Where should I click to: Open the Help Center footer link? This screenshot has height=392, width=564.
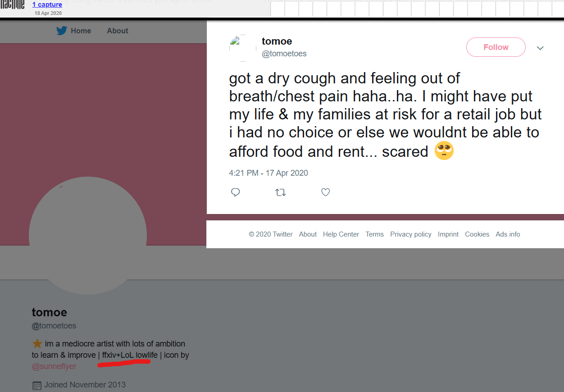341,234
